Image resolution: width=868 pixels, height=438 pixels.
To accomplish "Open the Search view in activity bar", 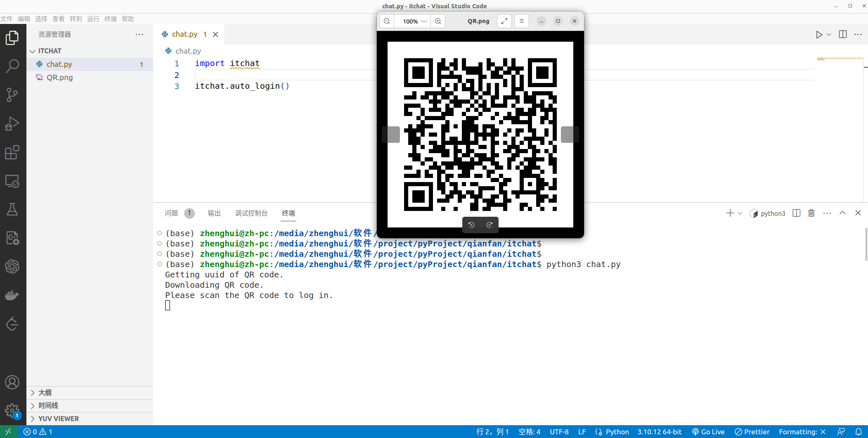I will click(x=12, y=66).
